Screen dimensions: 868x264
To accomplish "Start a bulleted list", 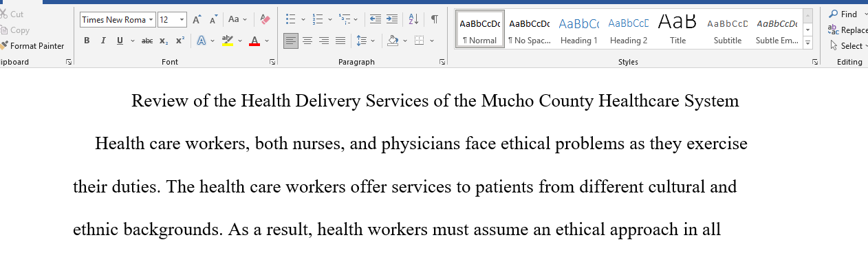I will (291, 20).
